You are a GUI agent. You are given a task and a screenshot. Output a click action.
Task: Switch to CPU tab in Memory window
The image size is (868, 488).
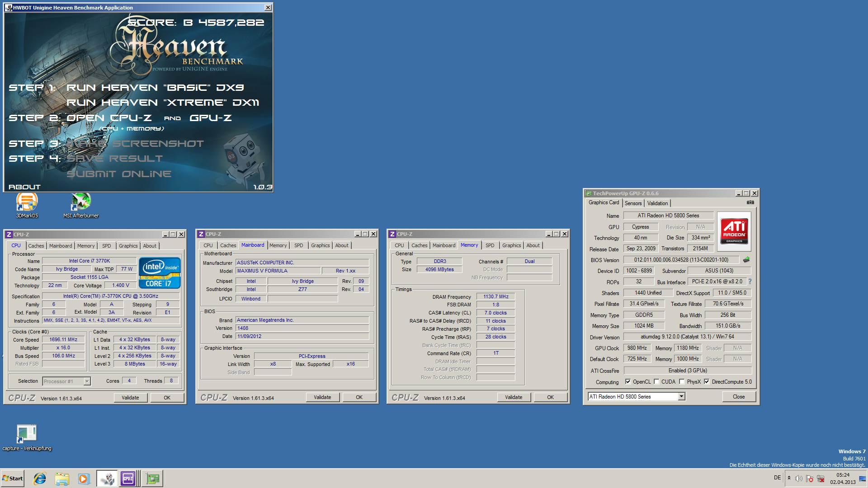tap(399, 245)
